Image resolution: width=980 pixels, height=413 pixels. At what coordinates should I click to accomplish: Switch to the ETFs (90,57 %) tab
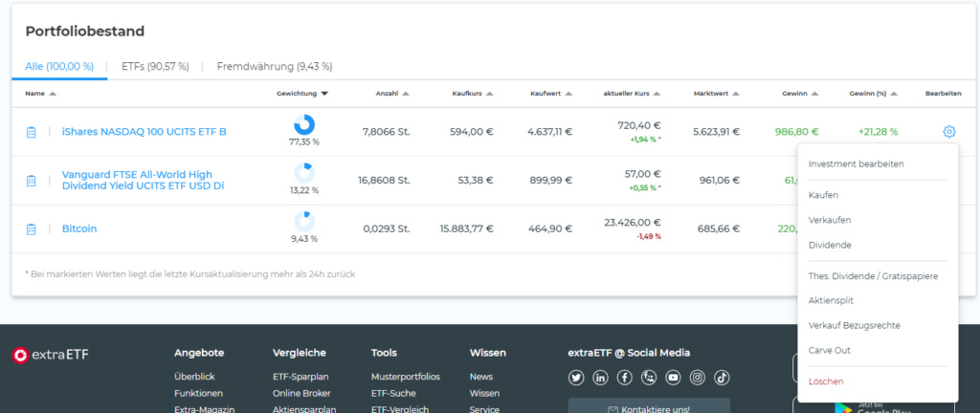tap(155, 66)
